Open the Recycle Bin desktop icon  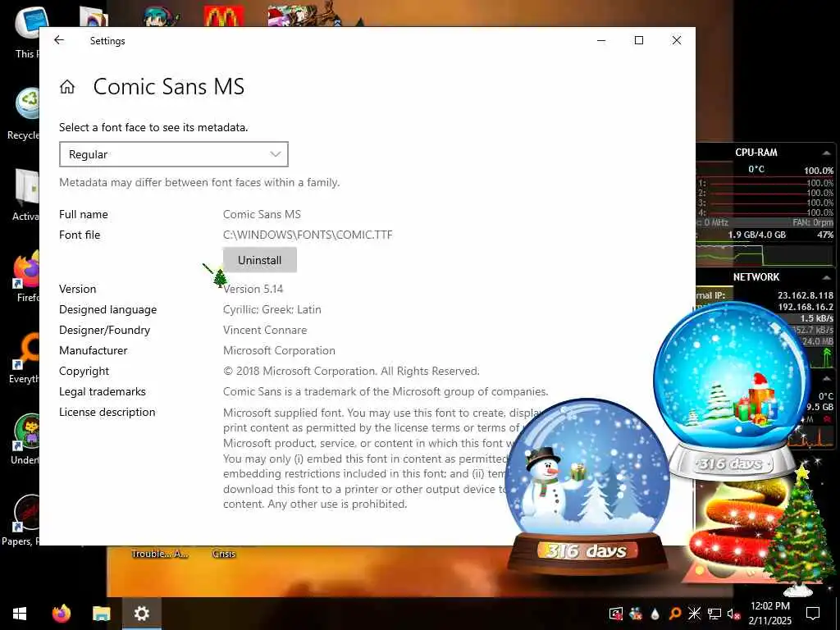tap(25, 113)
